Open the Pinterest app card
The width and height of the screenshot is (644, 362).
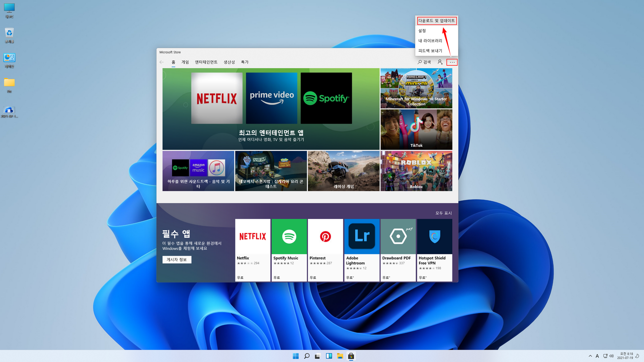(x=326, y=250)
